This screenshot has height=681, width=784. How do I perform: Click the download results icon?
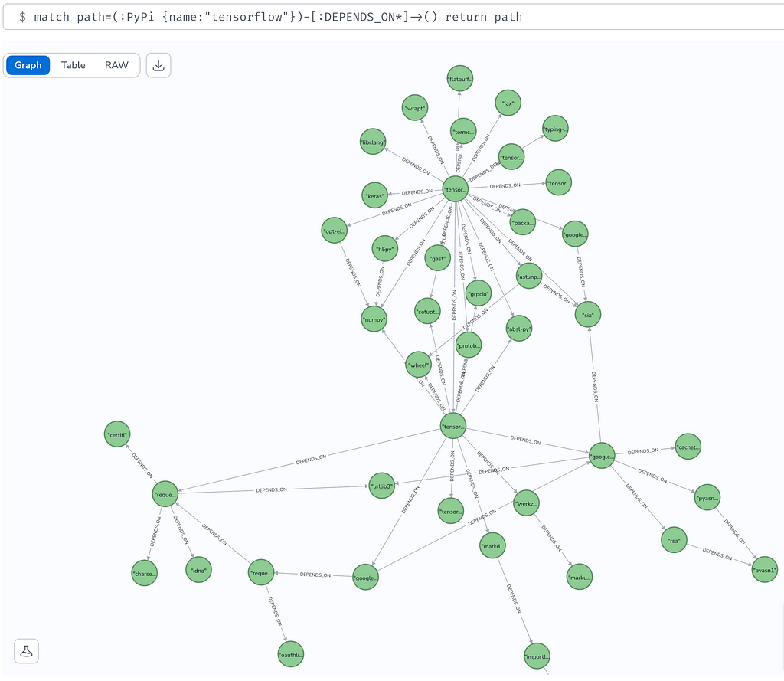158,66
